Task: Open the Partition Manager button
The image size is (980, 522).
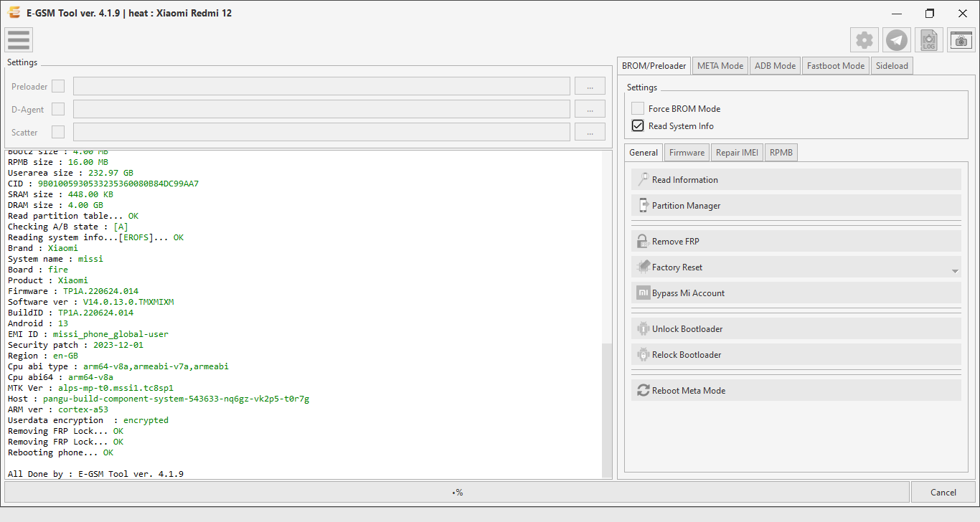Action: [x=796, y=205]
